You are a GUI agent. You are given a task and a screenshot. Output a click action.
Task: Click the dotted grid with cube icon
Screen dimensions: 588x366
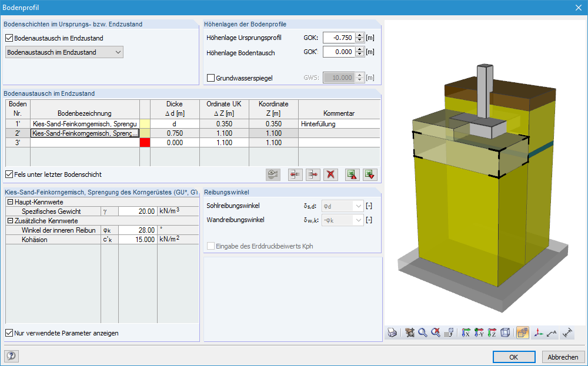(449, 333)
